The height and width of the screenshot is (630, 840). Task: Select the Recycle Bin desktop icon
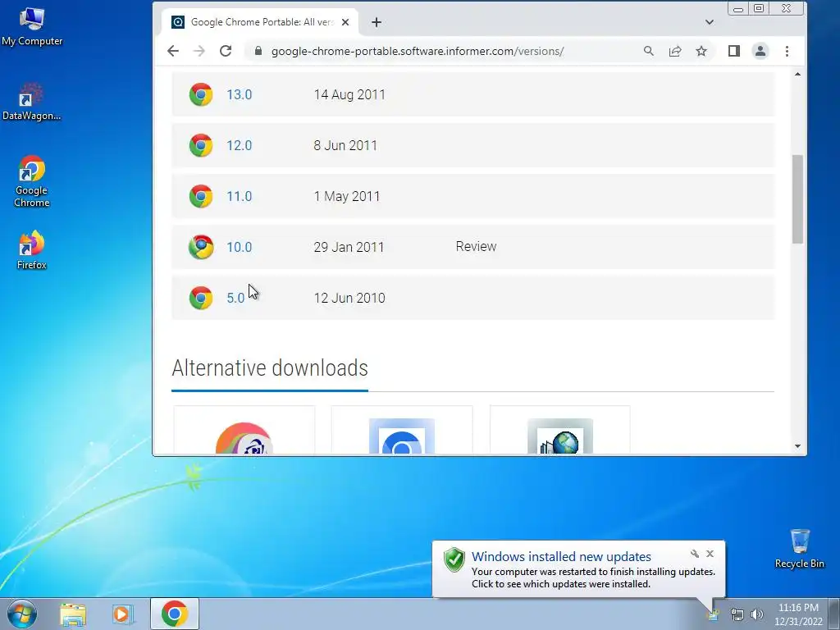pyautogui.click(x=799, y=549)
